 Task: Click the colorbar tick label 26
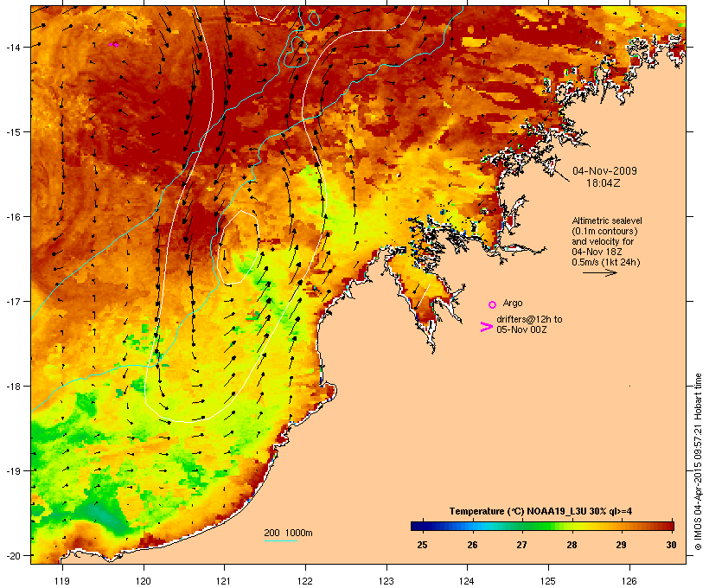coord(472,545)
